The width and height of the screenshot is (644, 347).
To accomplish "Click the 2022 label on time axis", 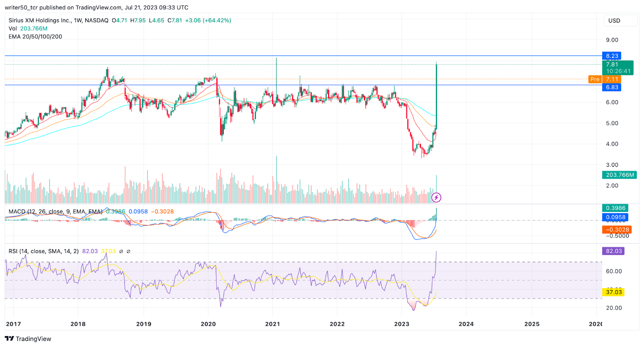I will [x=337, y=324].
